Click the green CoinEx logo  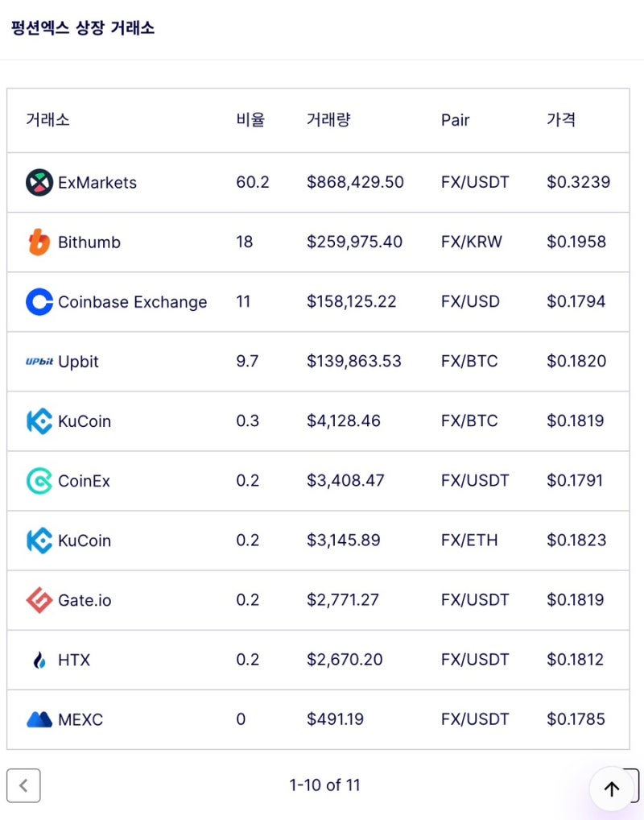coord(39,481)
